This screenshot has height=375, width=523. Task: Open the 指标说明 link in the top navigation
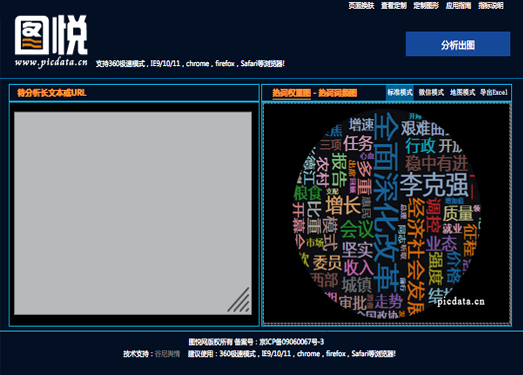coord(491,6)
